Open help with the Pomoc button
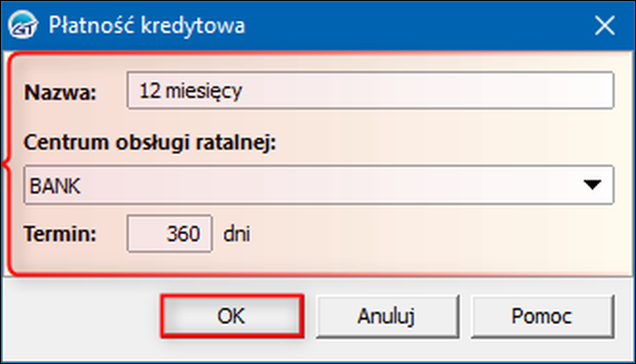 [542, 317]
